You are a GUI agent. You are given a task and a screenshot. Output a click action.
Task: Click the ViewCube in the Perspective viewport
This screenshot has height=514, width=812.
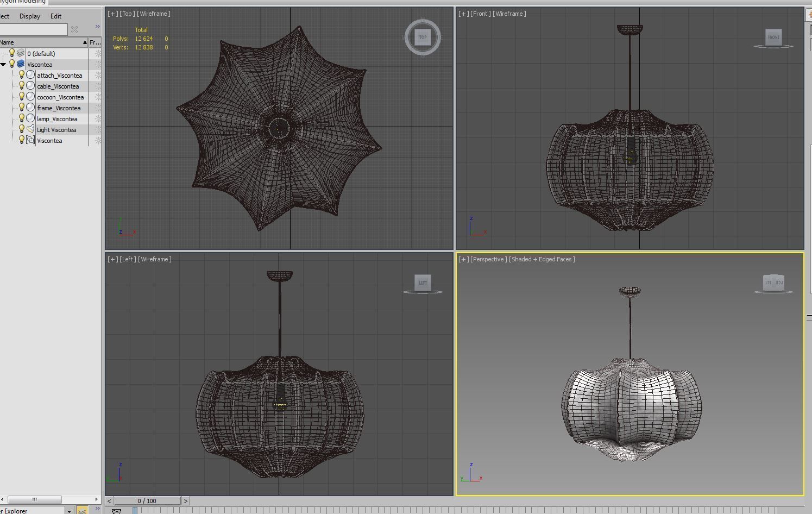773,283
